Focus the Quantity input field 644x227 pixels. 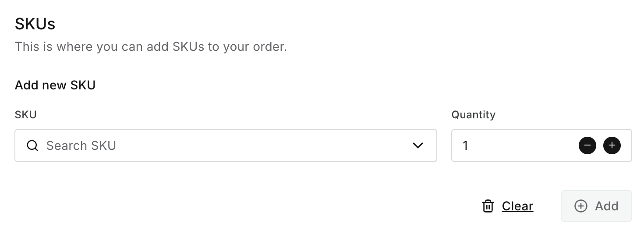(517, 145)
